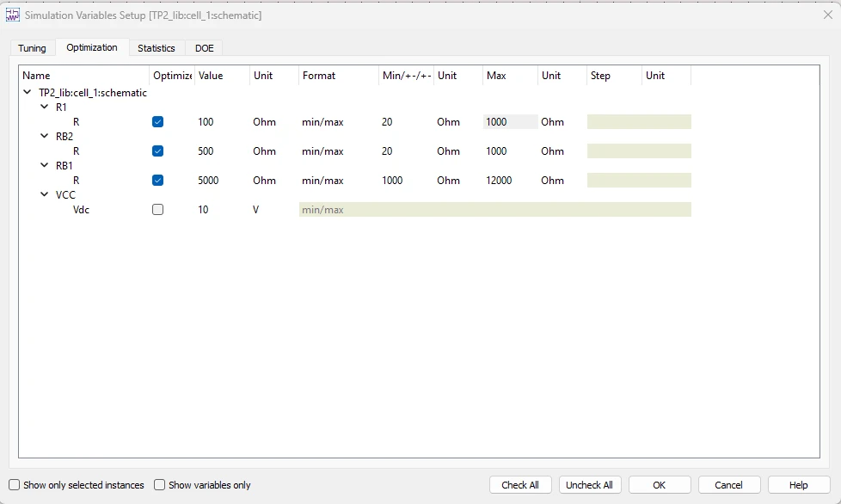Click the Step column header
The width and height of the screenshot is (841, 504).
(x=614, y=76)
